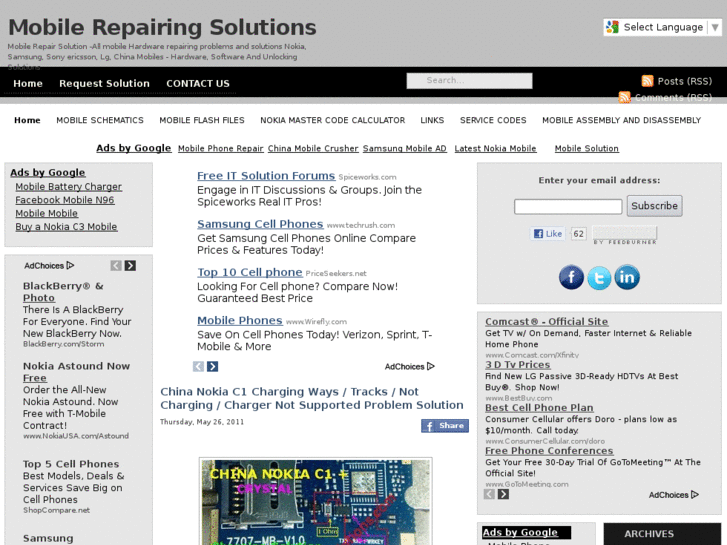
Task: Click Home in the white secondary menu
Action: tap(27, 120)
